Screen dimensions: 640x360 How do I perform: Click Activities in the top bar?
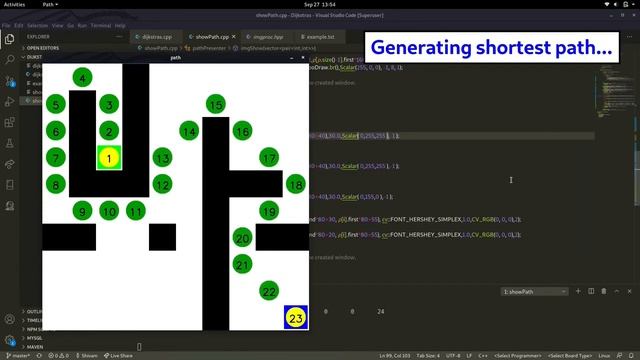14,4
